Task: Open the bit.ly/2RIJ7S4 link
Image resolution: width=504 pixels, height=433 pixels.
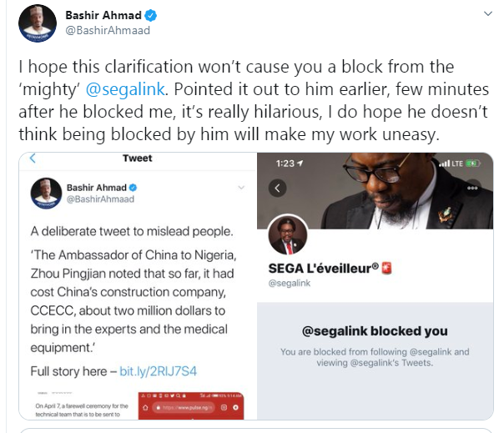Action: click(x=159, y=371)
